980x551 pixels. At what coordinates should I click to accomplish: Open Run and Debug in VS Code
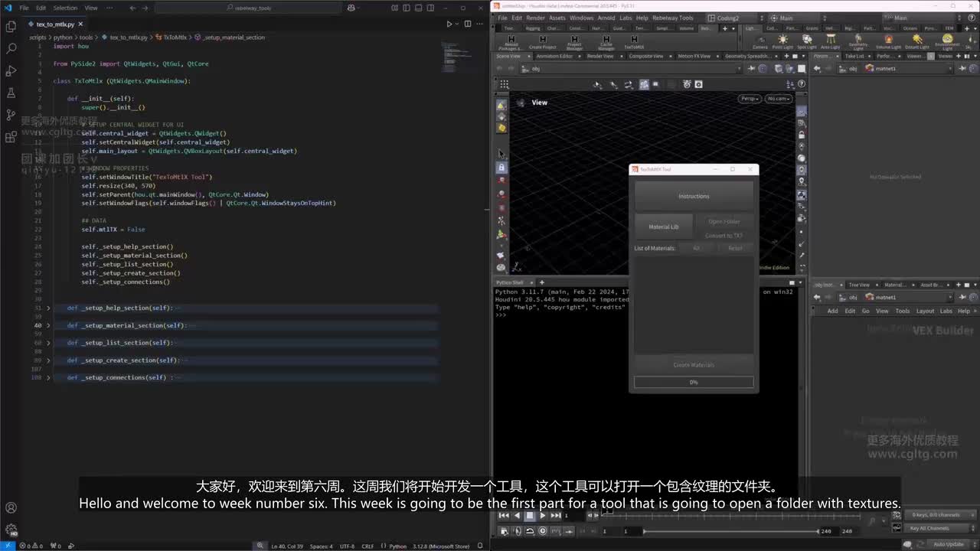(x=11, y=70)
